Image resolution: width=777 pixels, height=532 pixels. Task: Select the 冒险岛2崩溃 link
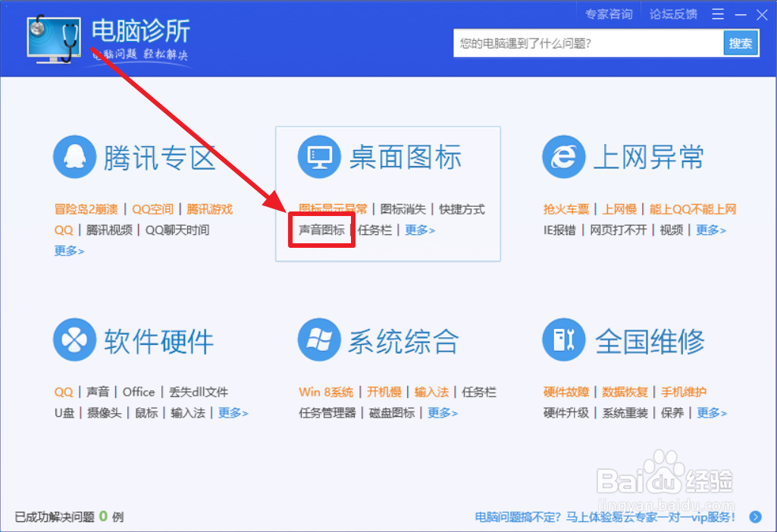click(x=86, y=209)
